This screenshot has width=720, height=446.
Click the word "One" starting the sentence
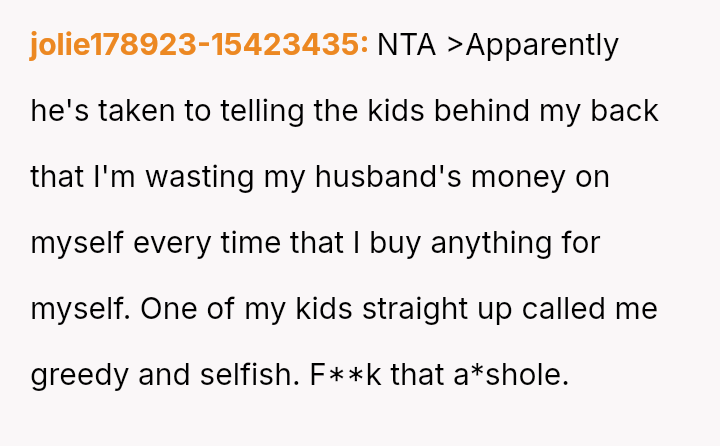166,309
